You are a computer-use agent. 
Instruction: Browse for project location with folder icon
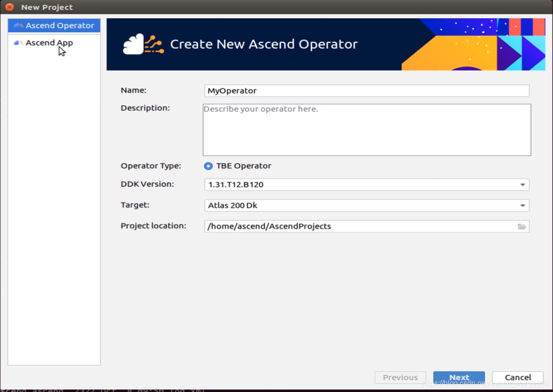click(x=522, y=227)
